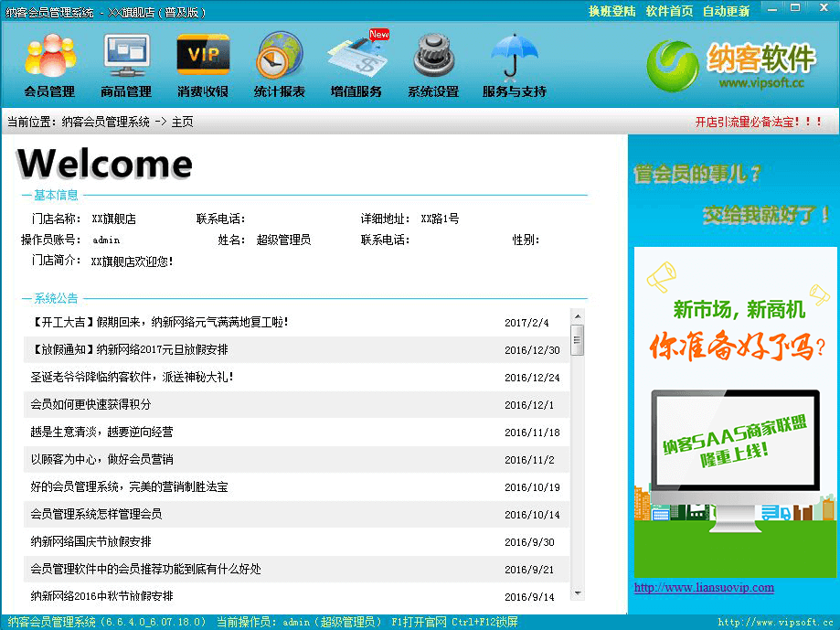The height and width of the screenshot is (630, 840).
Task: Open the 商品管理 product management icon
Action: 125,64
